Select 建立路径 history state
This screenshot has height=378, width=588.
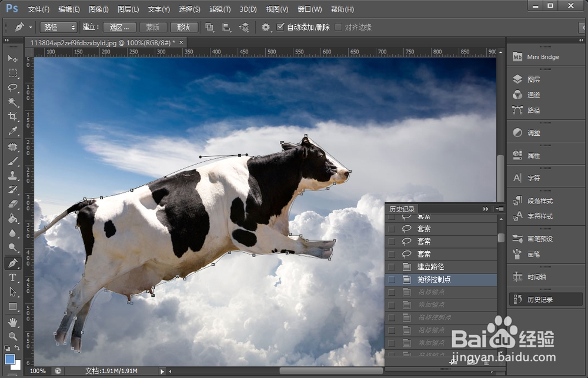[441, 267]
